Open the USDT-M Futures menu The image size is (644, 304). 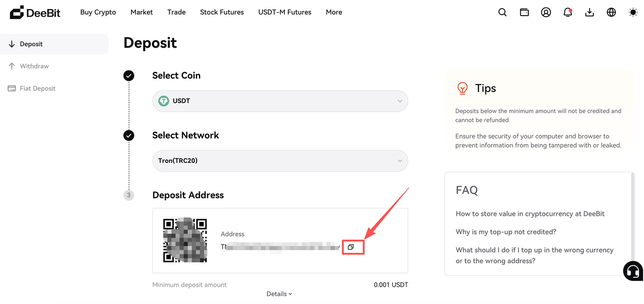[285, 12]
